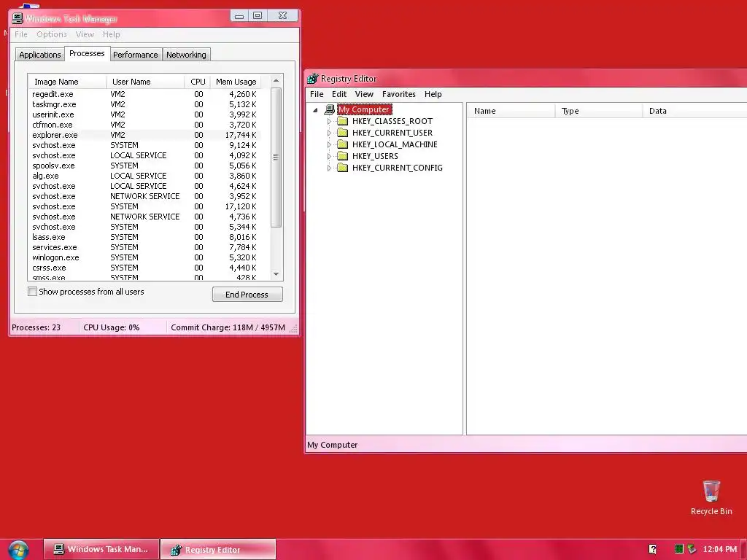Open Task Manager File menu
747x560 pixels.
click(21, 34)
